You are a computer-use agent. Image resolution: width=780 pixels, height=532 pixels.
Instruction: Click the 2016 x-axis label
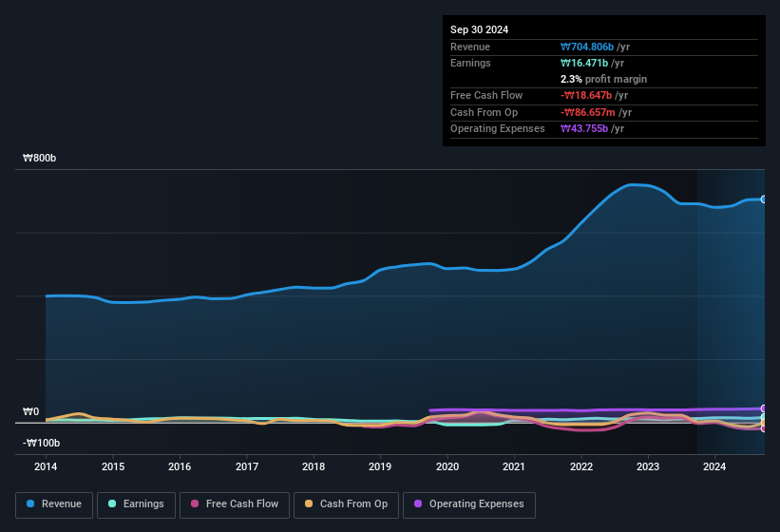pos(180,466)
